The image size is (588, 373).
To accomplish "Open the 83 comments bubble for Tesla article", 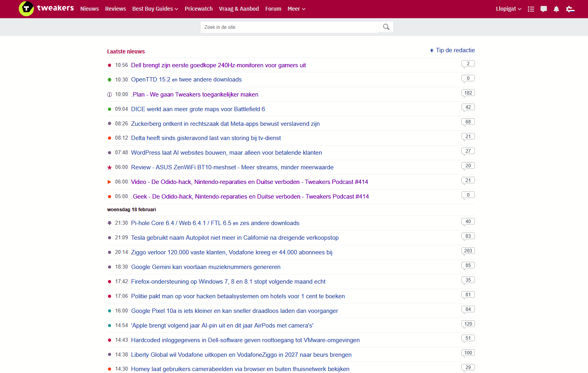I will (468, 237).
